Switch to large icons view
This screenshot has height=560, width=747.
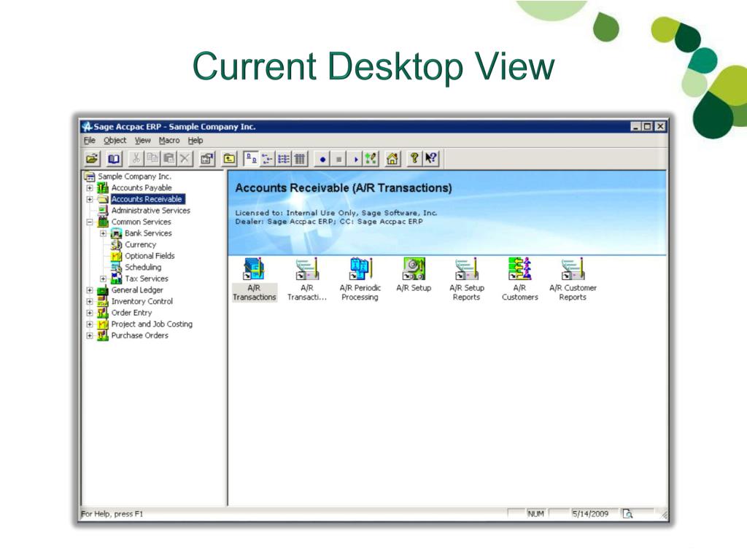[251, 158]
